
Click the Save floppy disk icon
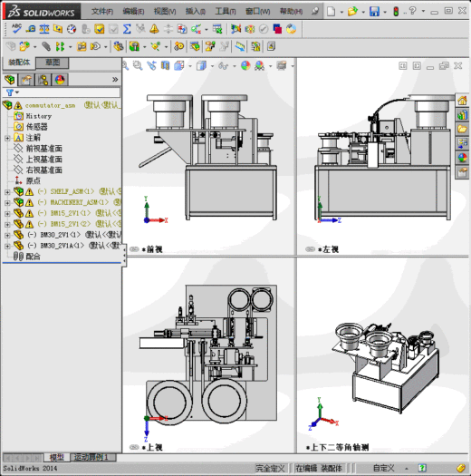pyautogui.click(x=374, y=12)
